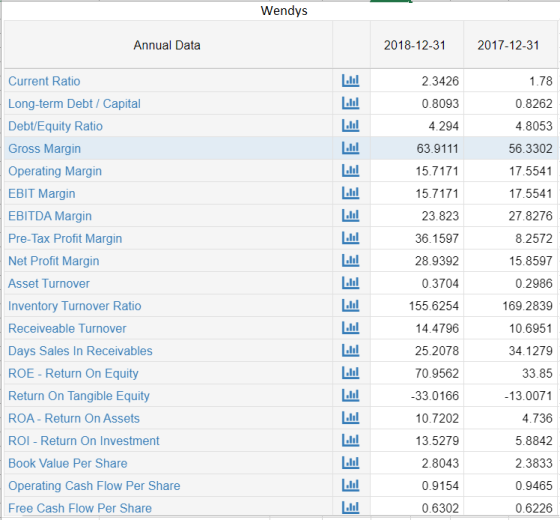Viewport: 560px width, 520px height.
Task: Select the 2.8043 Book Value Per Share value
Action: 440,463
